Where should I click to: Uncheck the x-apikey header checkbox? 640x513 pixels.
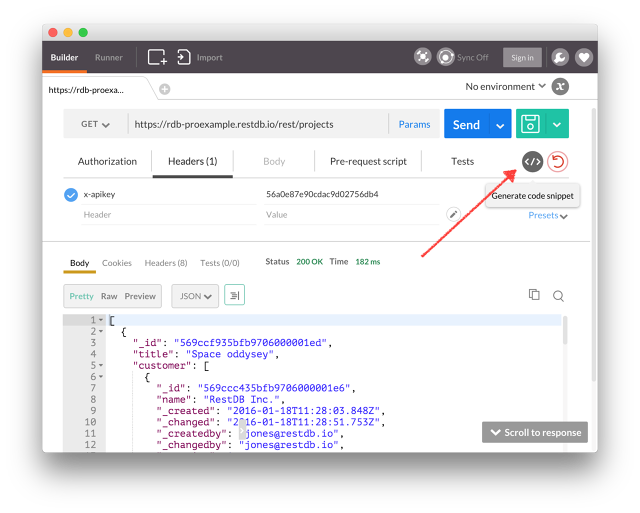click(71, 195)
